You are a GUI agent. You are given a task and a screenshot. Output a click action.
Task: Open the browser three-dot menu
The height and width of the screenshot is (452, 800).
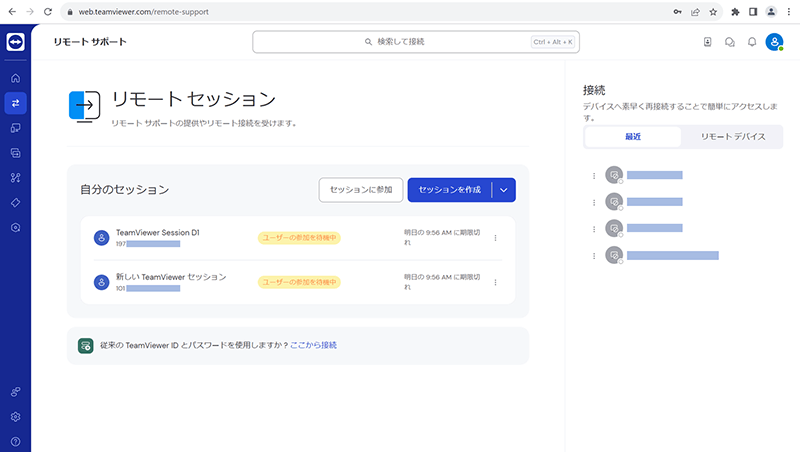[x=789, y=12]
